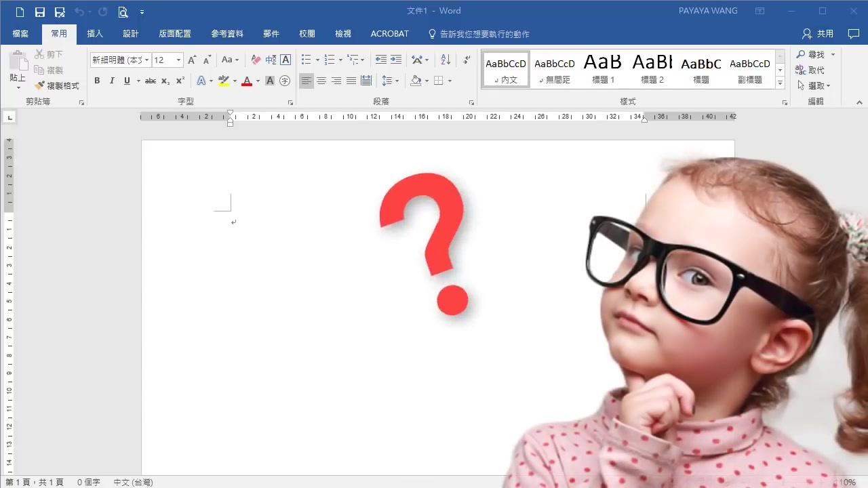Toggle Bold formatting
868x488 pixels.
pyautogui.click(x=97, y=81)
